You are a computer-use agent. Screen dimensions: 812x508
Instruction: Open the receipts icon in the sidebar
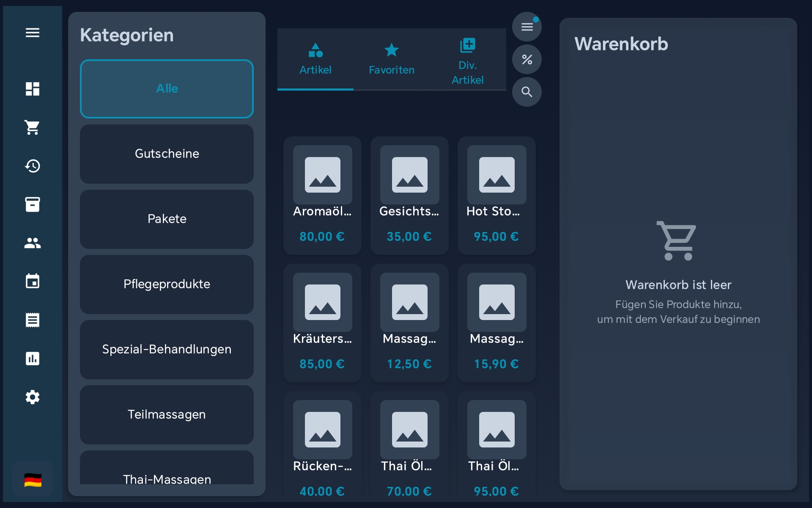click(x=33, y=320)
